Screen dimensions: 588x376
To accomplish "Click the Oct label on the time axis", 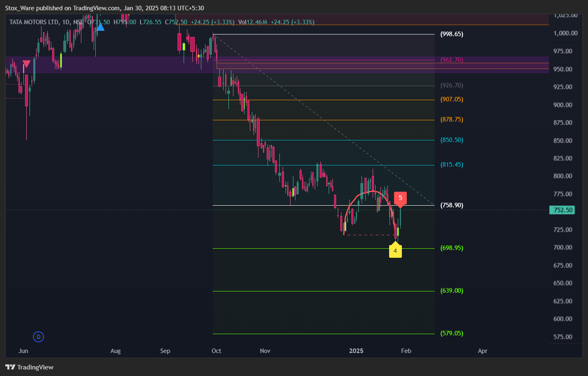I will (216, 351).
